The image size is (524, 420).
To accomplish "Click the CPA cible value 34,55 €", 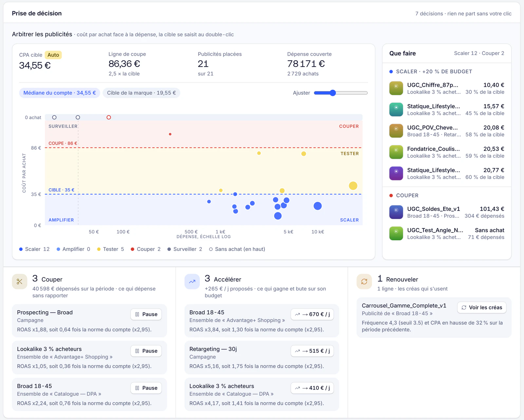I will pos(35,65).
